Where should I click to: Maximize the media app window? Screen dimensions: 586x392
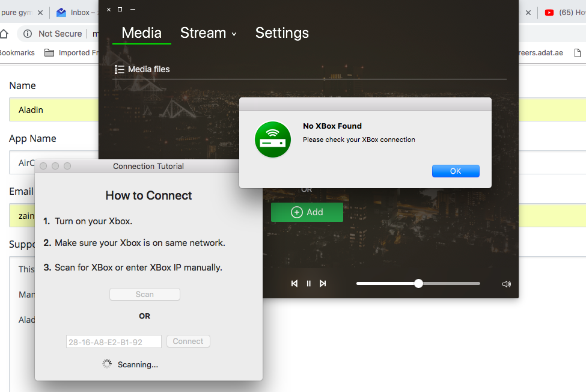(120, 10)
